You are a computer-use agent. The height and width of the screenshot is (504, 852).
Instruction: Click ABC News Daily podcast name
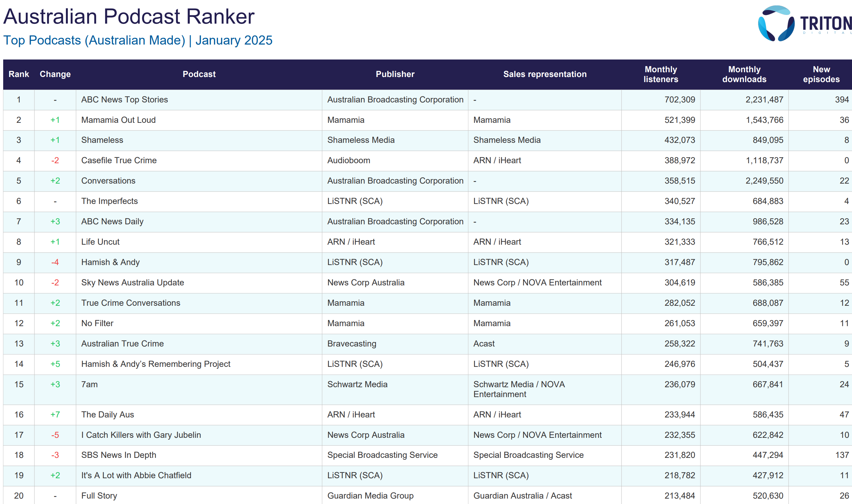coord(112,221)
